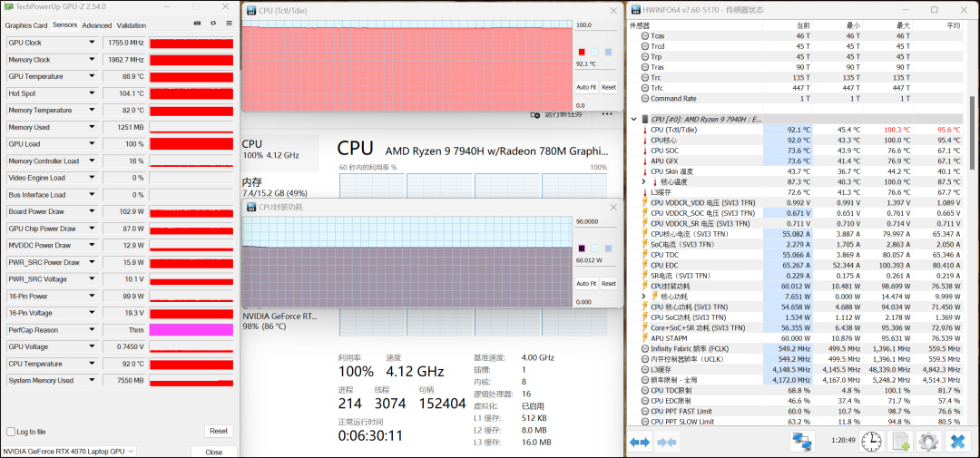This screenshot has width=980, height=458.
Task: Switch to the Graphics Card tab
Action: pos(26,25)
